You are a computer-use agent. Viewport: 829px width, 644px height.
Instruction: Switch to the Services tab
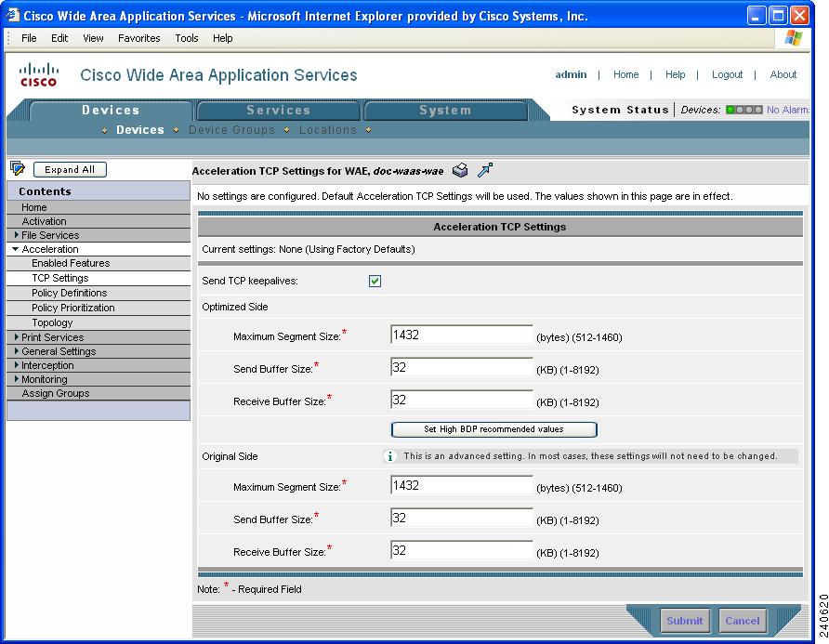[x=278, y=110]
